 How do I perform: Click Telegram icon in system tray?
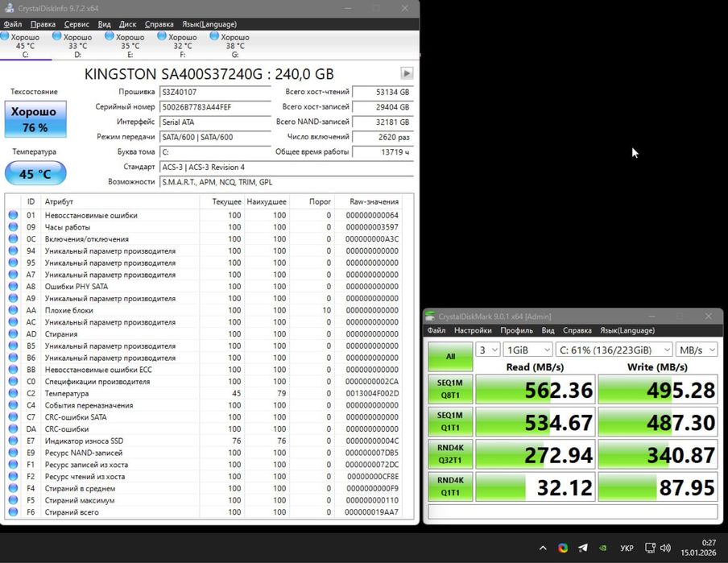click(x=583, y=549)
